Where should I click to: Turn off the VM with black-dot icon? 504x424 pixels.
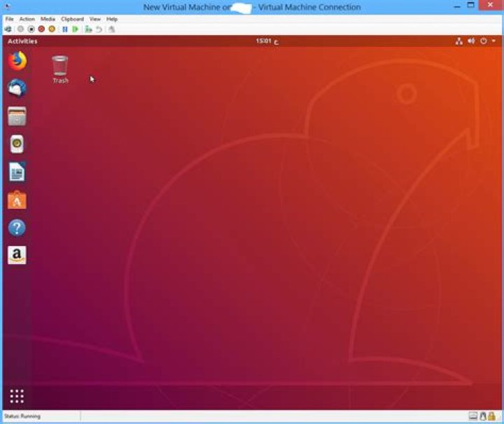(x=31, y=29)
